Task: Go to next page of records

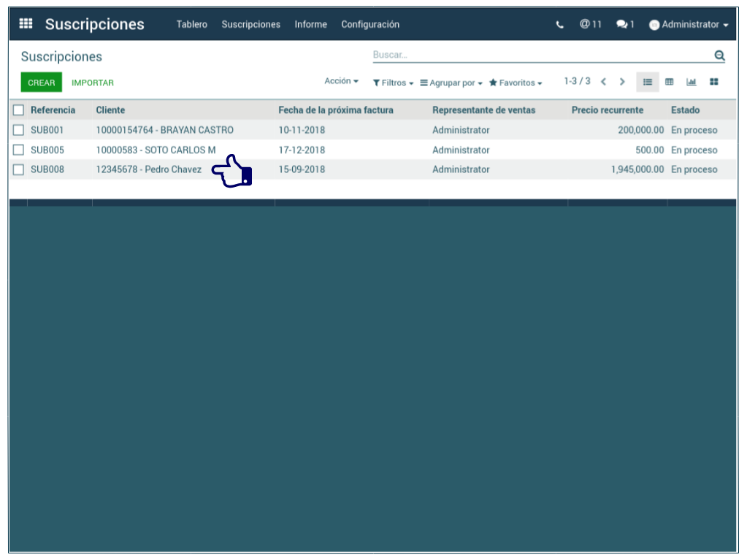Action: point(622,82)
